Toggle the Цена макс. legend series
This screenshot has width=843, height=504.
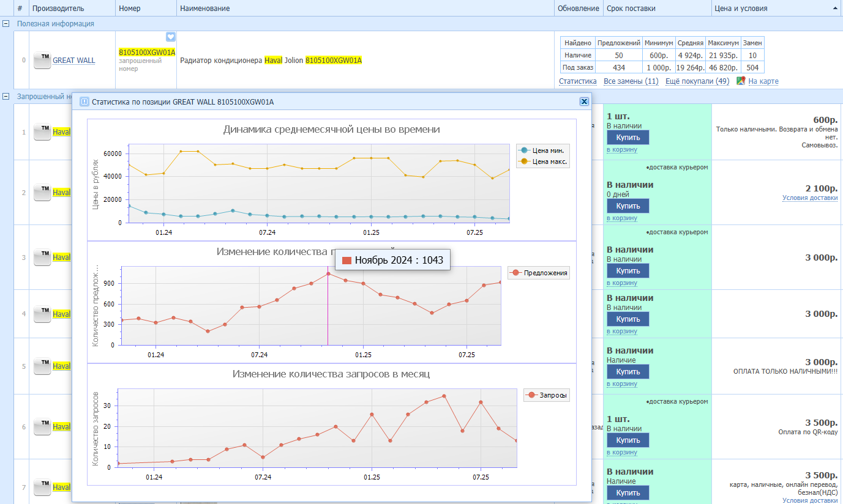click(x=543, y=162)
